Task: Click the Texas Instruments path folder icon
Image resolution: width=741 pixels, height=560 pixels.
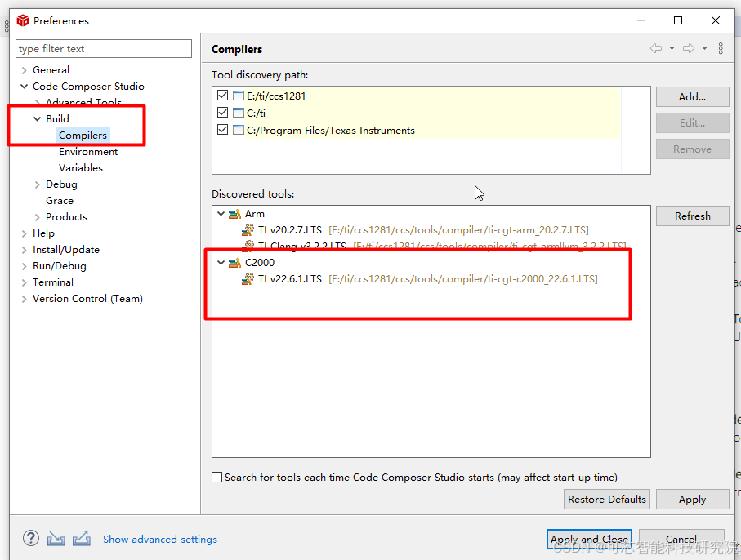Action: coord(239,130)
